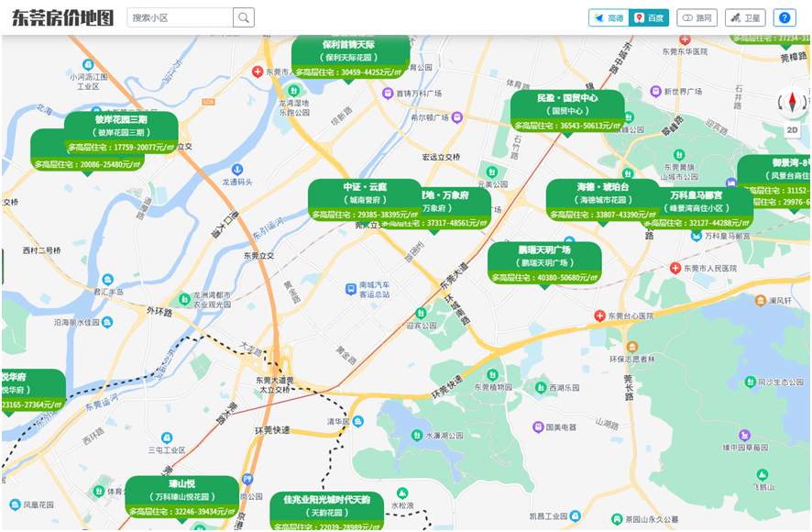Screen dimensions: 812x532
Task: Click the 东莞房价地图 site title
Action: (62, 17)
